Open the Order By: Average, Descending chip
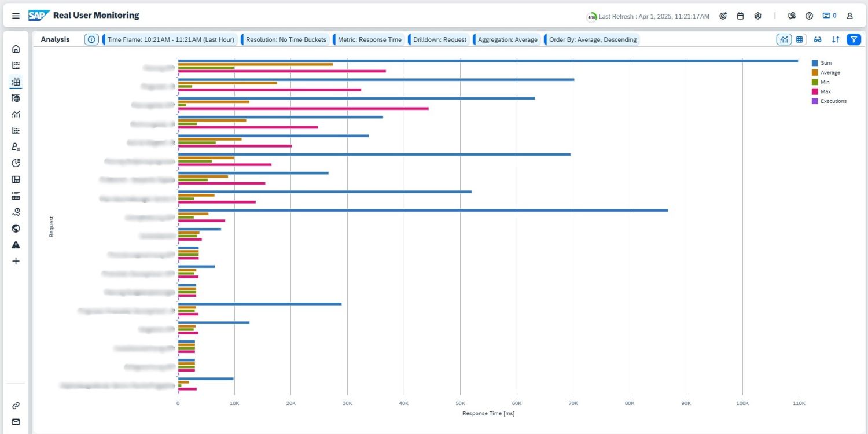Image resolution: width=868 pixels, height=434 pixels. (x=592, y=39)
